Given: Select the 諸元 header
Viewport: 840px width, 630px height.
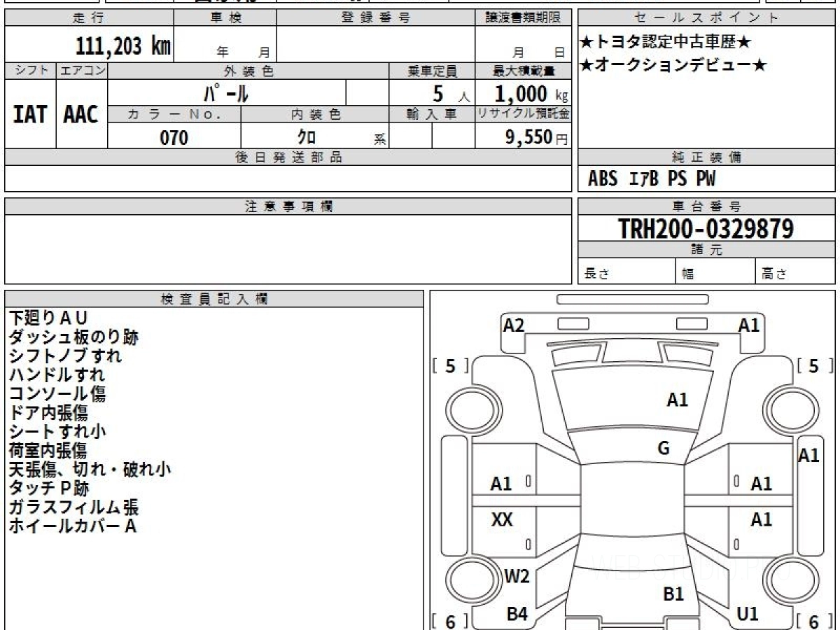Looking at the screenshot, I should pyautogui.click(x=706, y=250).
